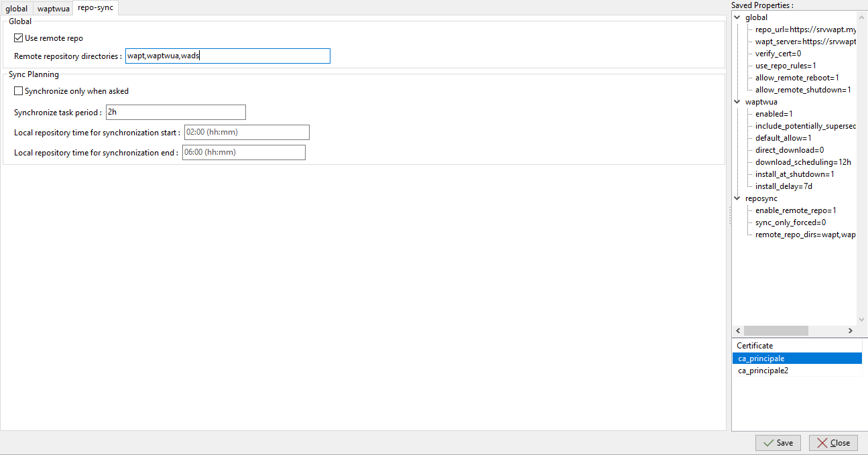Open the waptwua tab
The image size is (868, 455).
coord(54,9)
